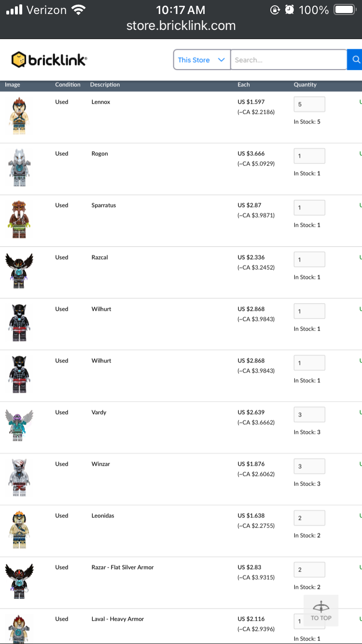Select the Vardy quantity field

[x=309, y=415]
